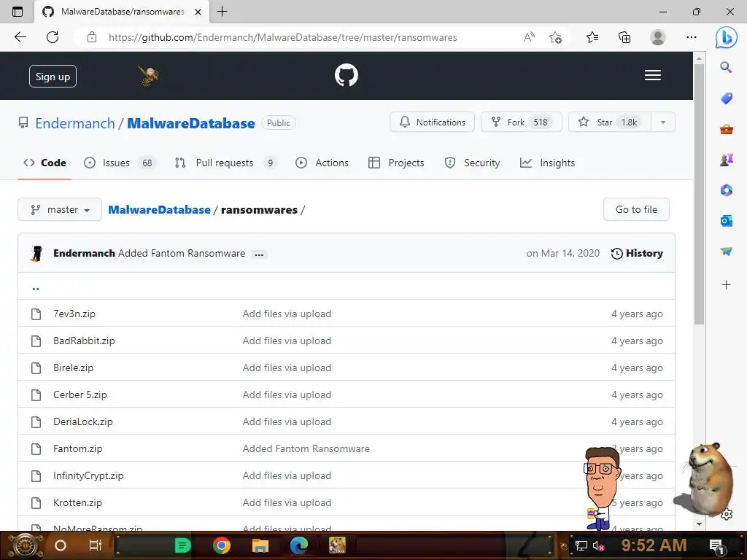Star the MalwareDatabase repository
This screenshot has width=747, height=560.
tap(610, 122)
